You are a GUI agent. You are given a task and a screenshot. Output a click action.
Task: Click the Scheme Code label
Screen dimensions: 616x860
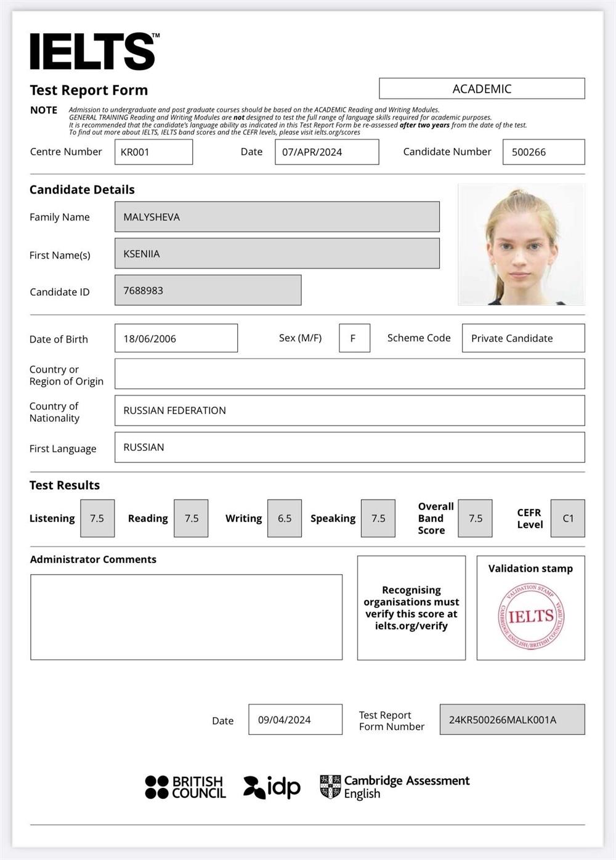click(419, 338)
